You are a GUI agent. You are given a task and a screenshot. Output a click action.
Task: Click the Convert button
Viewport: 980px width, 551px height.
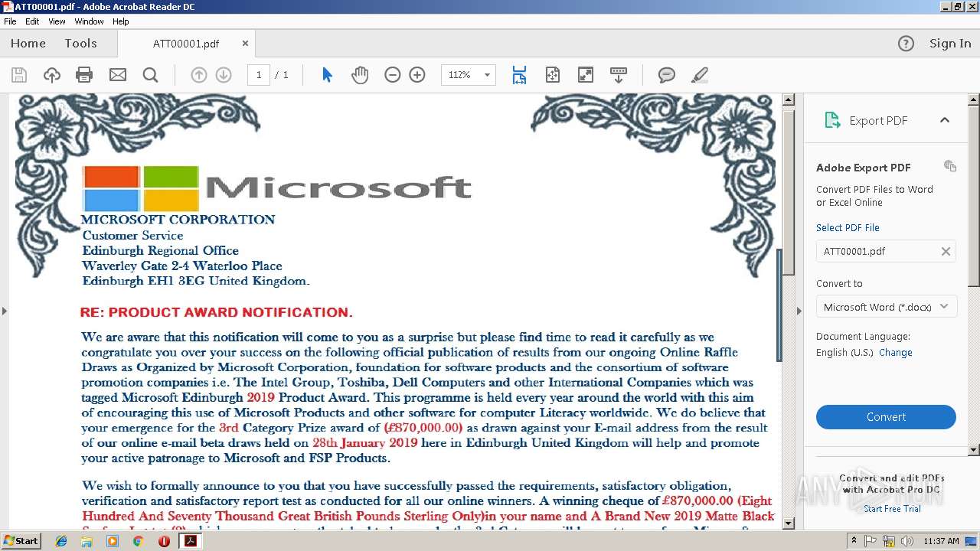pos(886,417)
